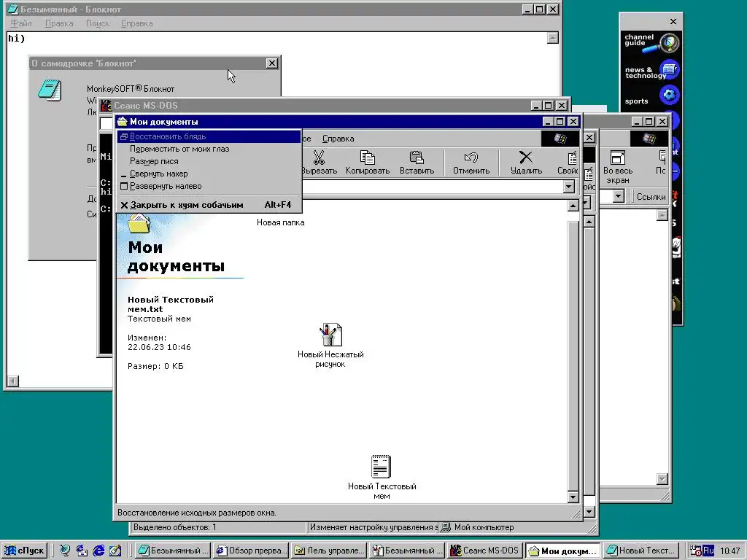The width and height of the screenshot is (747, 560).
Task: Close the About Блокнот dialog
Action: pos(271,63)
